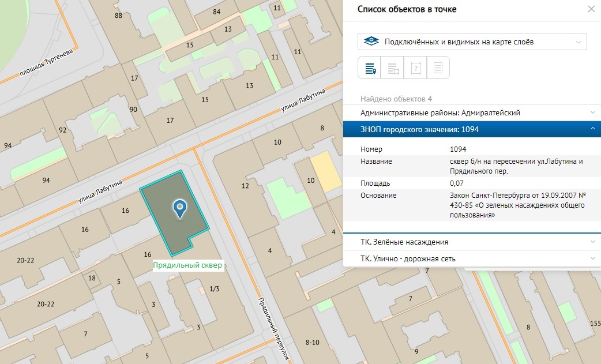Open the Подключённых и видимых слоёв dropdown
Image resolution: width=601 pixels, height=364 pixels.
coord(472,42)
